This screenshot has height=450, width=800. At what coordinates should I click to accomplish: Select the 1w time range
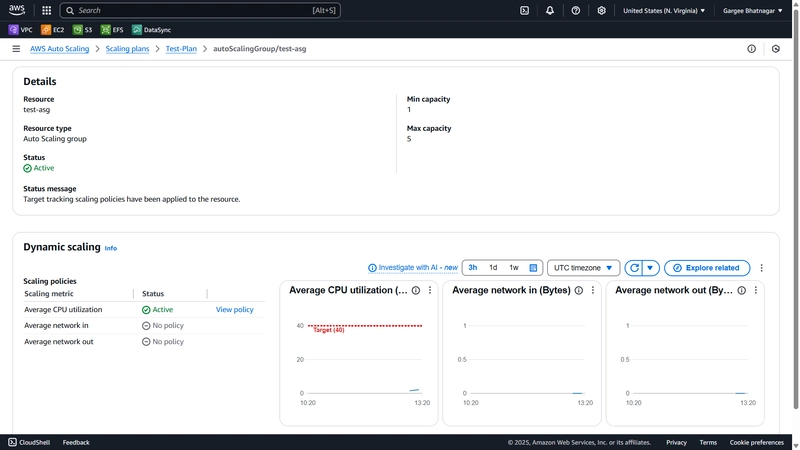pyautogui.click(x=514, y=268)
